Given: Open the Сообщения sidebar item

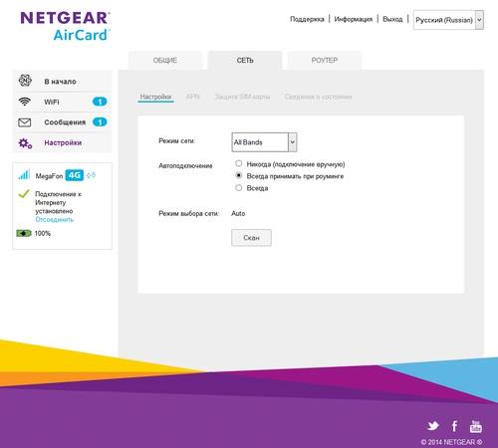Looking at the screenshot, I should (x=63, y=122).
